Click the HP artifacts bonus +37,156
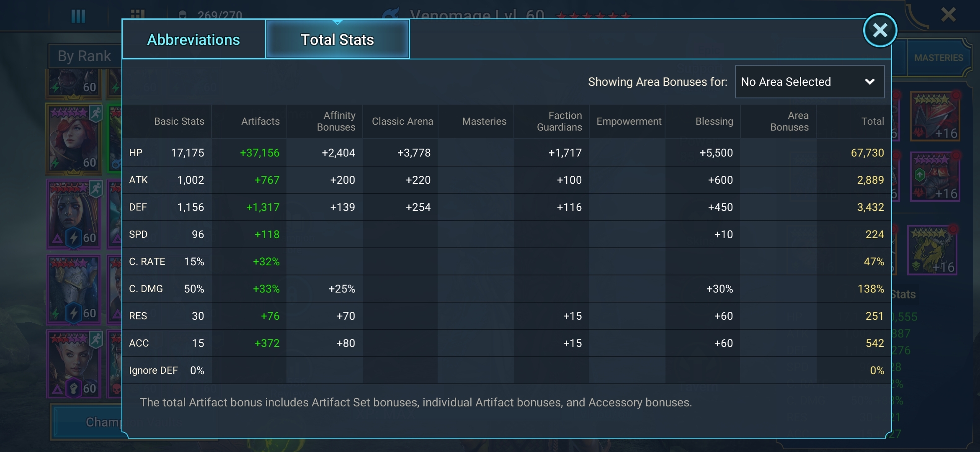 (x=260, y=153)
